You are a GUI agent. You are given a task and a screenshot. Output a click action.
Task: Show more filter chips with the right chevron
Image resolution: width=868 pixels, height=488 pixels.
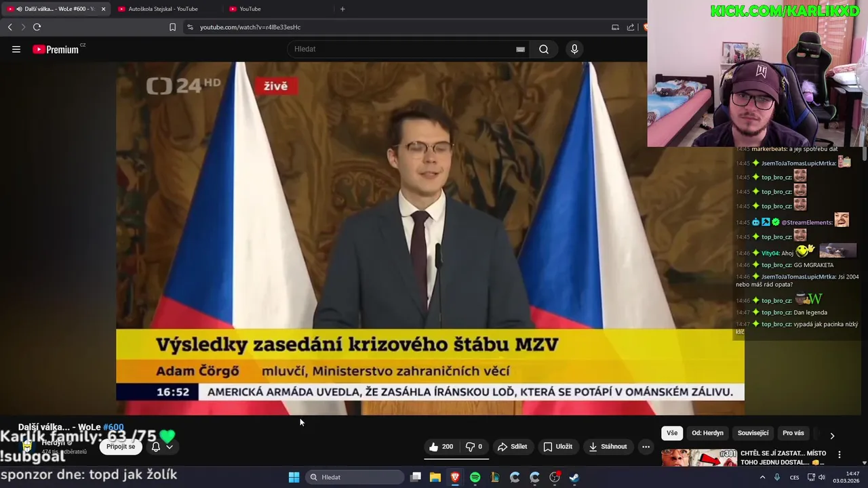832,436
